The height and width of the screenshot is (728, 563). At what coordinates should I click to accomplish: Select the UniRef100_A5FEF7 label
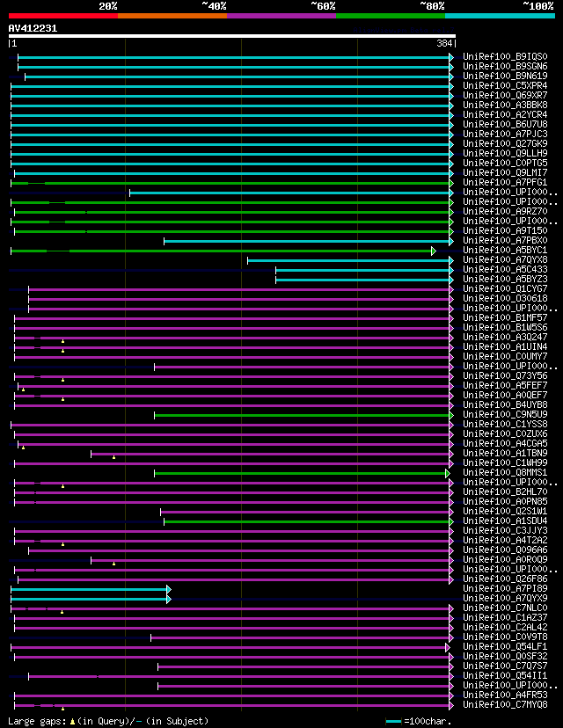click(x=505, y=385)
